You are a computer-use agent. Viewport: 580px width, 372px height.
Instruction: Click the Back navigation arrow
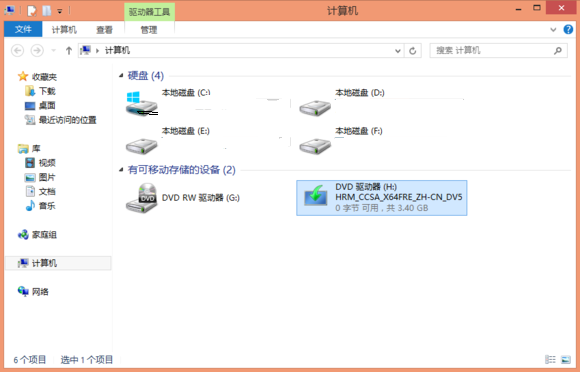pos(17,50)
